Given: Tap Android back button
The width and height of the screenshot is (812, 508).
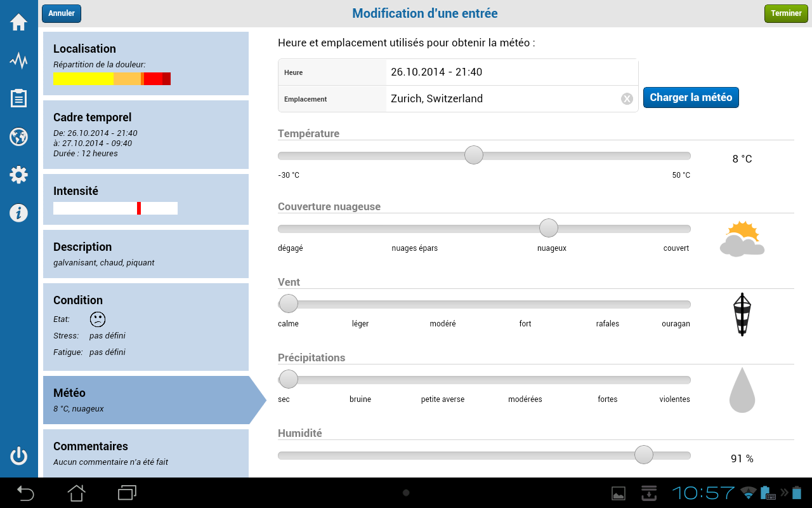Looking at the screenshot, I should (x=25, y=493).
